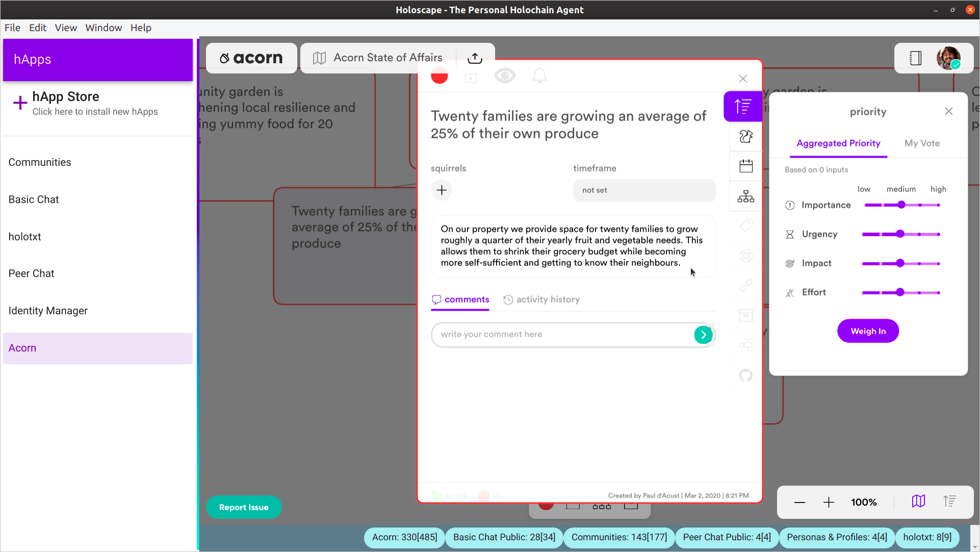Viewport: 980px width, 552px height.
Task: Open the calendar timeframe sidebar icon
Action: point(746,166)
